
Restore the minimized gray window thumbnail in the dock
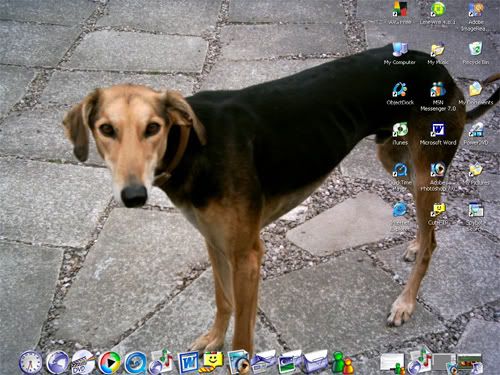(x=444, y=364)
